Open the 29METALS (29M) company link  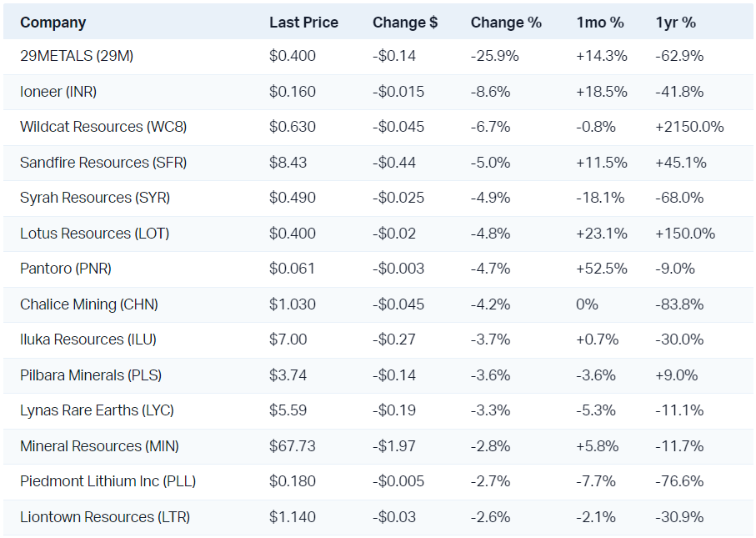tap(77, 56)
